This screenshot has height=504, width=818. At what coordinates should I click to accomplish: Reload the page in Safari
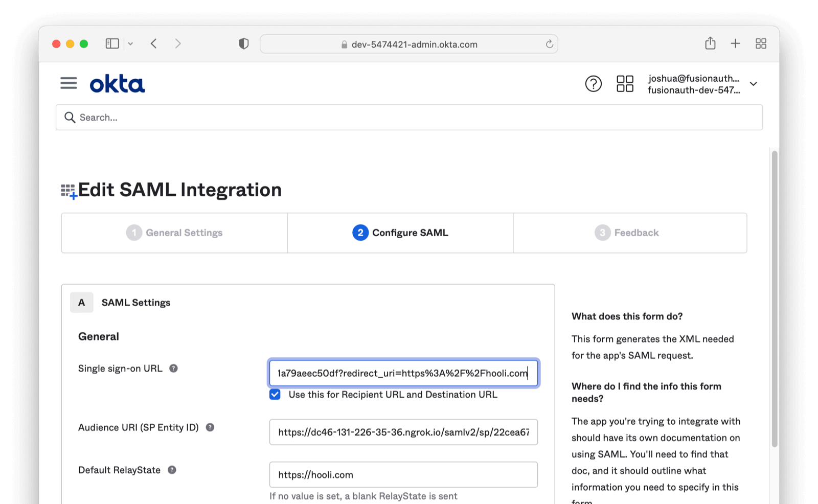coord(550,44)
